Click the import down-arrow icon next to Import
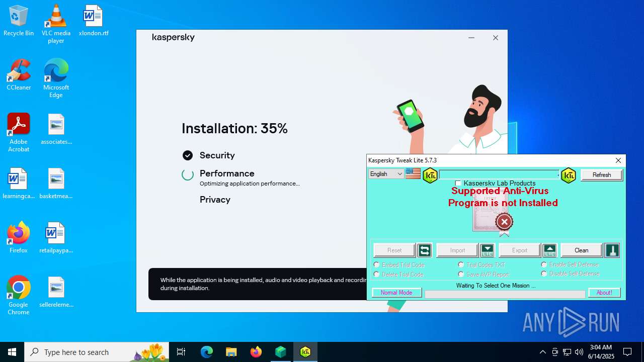This screenshot has width=644, height=362. pos(487,250)
